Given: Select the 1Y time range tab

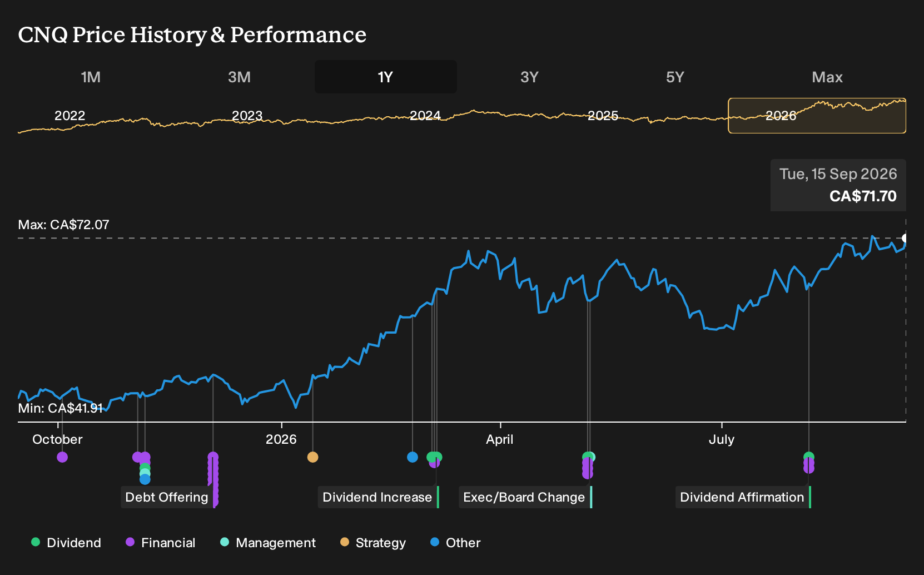Looking at the screenshot, I should [386, 77].
